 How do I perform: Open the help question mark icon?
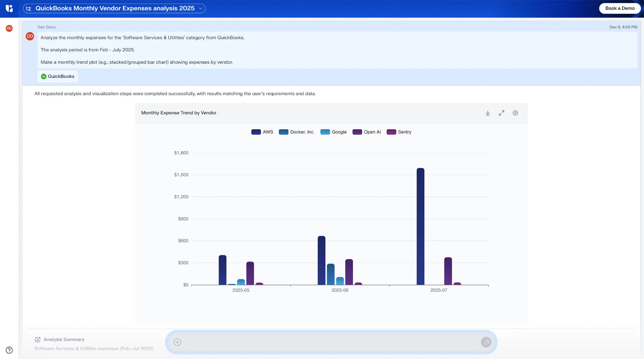click(9, 350)
